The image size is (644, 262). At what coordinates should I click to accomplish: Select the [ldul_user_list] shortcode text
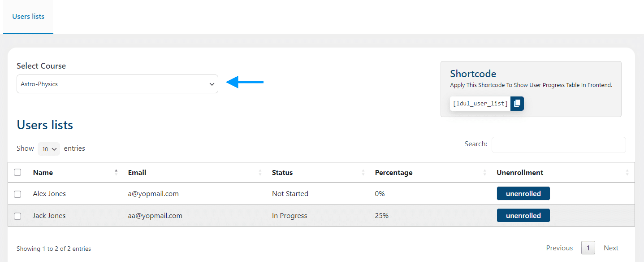pos(480,104)
